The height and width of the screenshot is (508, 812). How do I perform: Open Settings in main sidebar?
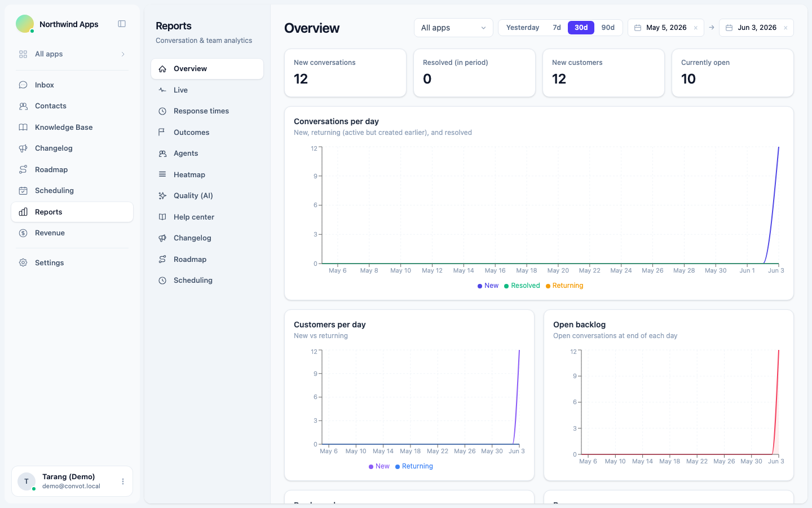pyautogui.click(x=72, y=263)
